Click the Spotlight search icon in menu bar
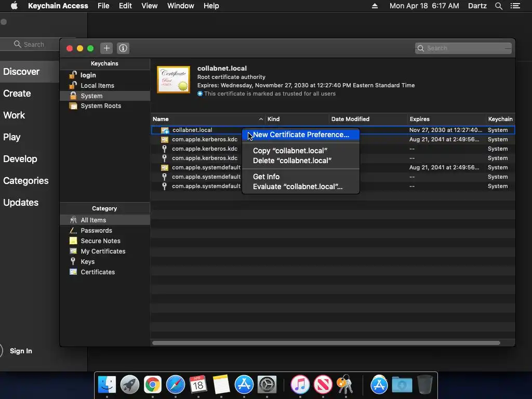Viewport: 532px width, 399px height. (x=498, y=6)
